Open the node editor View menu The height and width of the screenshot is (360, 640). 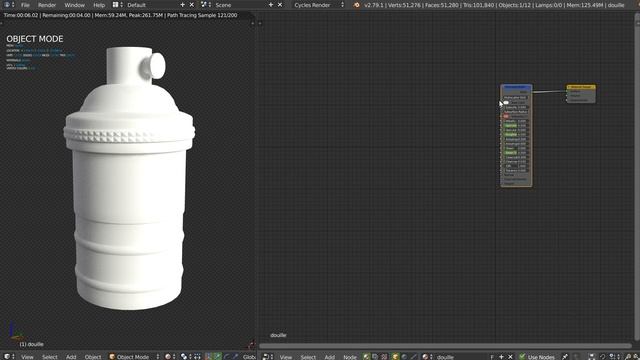point(286,357)
